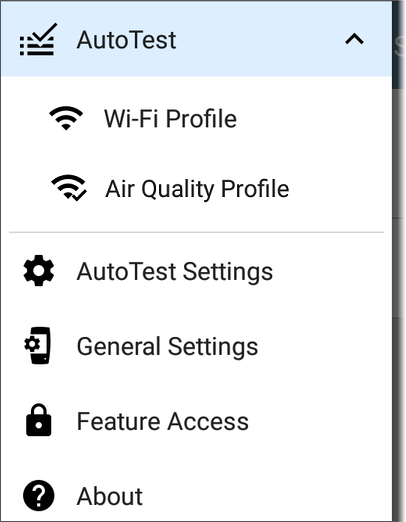Image resolution: width=406 pixels, height=522 pixels.
Task: Click empty highlighted space between AutoTest and chevron
Action: 260,40
